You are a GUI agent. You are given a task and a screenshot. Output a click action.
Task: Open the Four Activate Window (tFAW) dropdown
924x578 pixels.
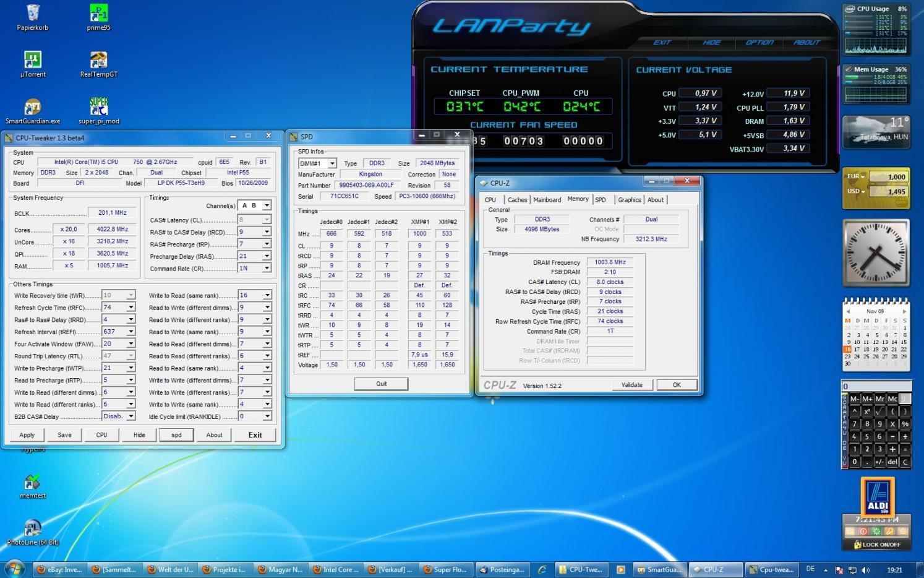(130, 343)
